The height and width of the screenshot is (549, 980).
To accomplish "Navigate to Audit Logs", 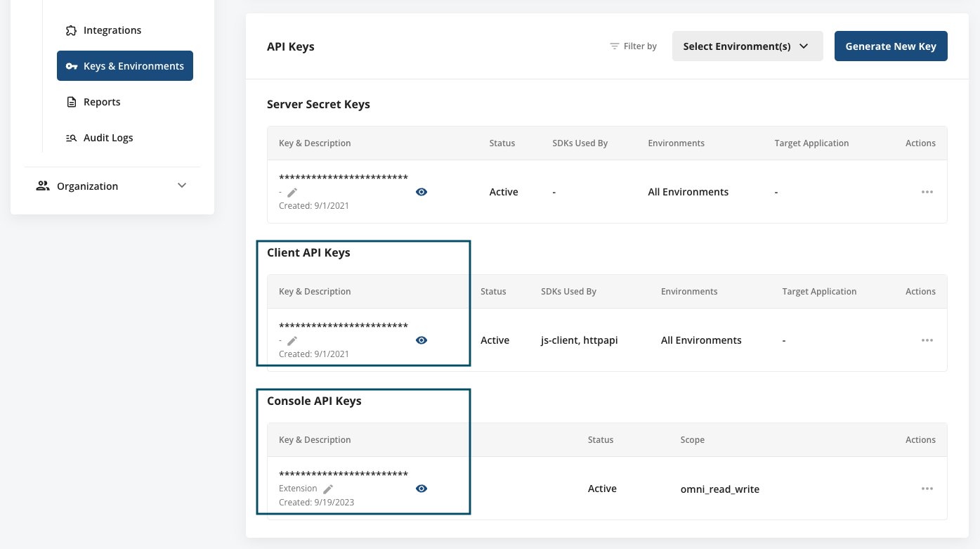I will tap(108, 137).
